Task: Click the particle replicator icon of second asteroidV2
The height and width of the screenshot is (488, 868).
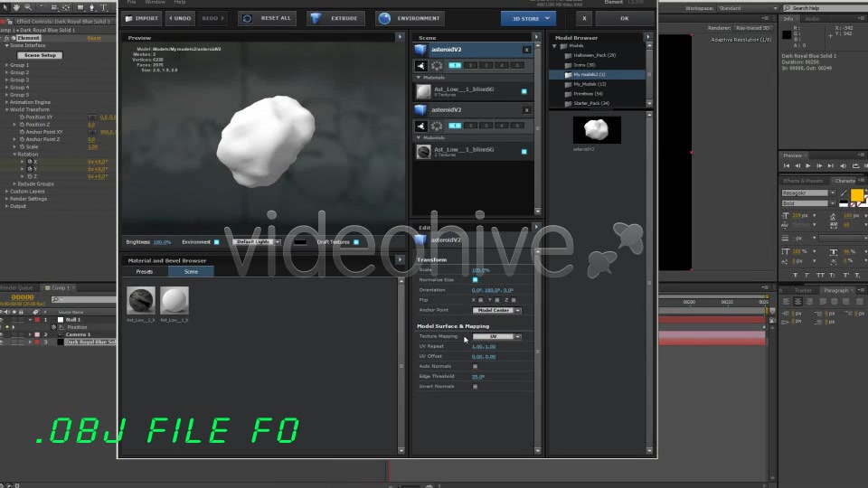Action: [437, 127]
